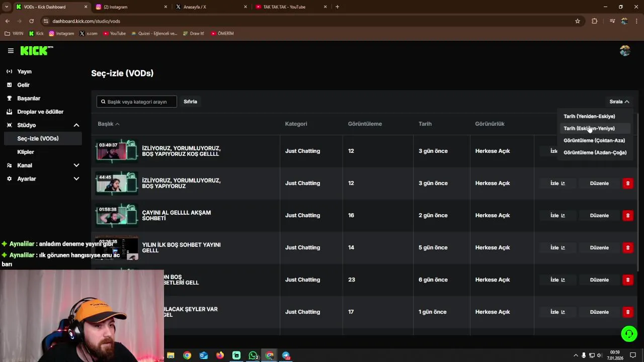
Task: Open Firefox from the taskbar
Action: 220,355
